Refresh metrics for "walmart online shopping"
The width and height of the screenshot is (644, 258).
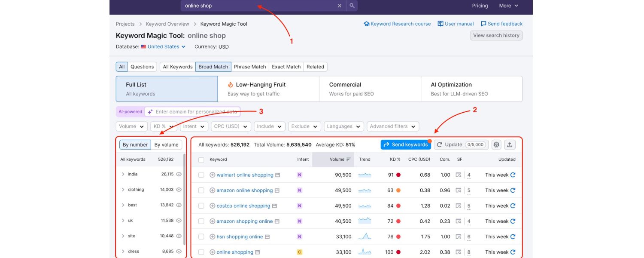[x=514, y=175]
